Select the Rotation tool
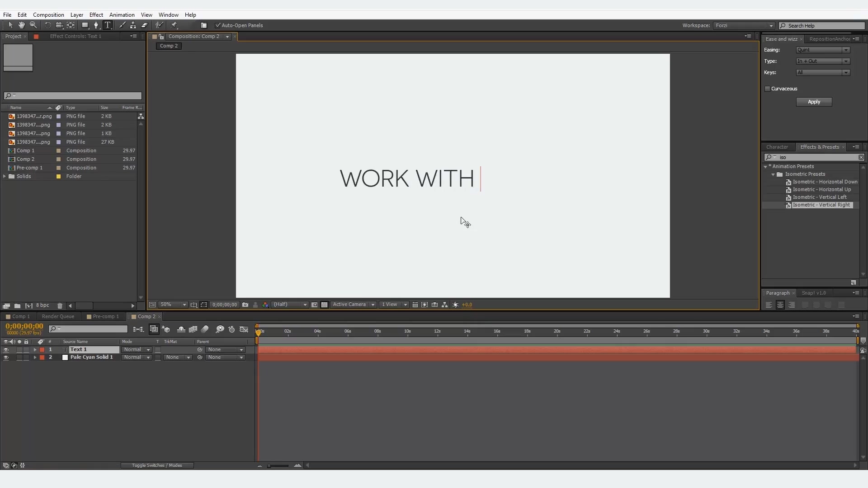 click(x=48, y=25)
